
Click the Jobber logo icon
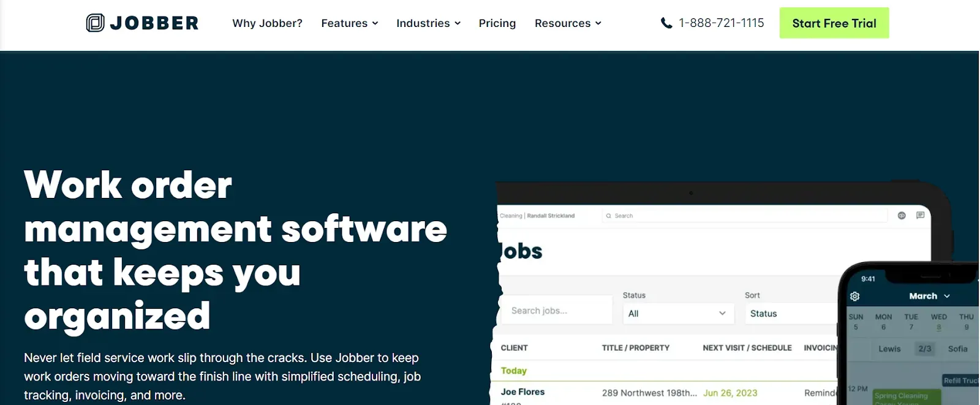[95, 23]
